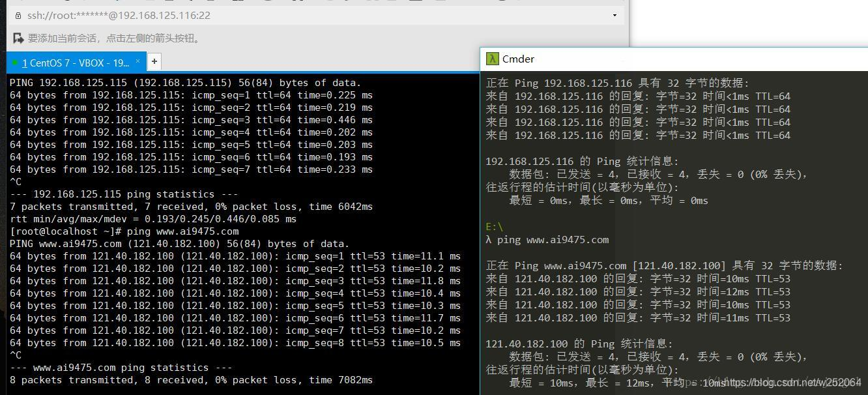The height and width of the screenshot is (395, 868).
Task: Click the Cmder lambda icon in the title bar
Action: coord(493,59)
